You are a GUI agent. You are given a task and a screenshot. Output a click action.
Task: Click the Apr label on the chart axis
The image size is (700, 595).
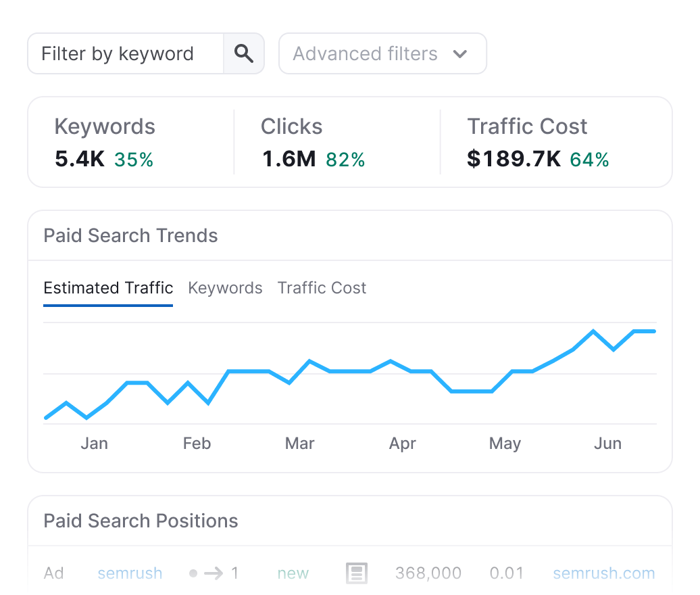(403, 444)
